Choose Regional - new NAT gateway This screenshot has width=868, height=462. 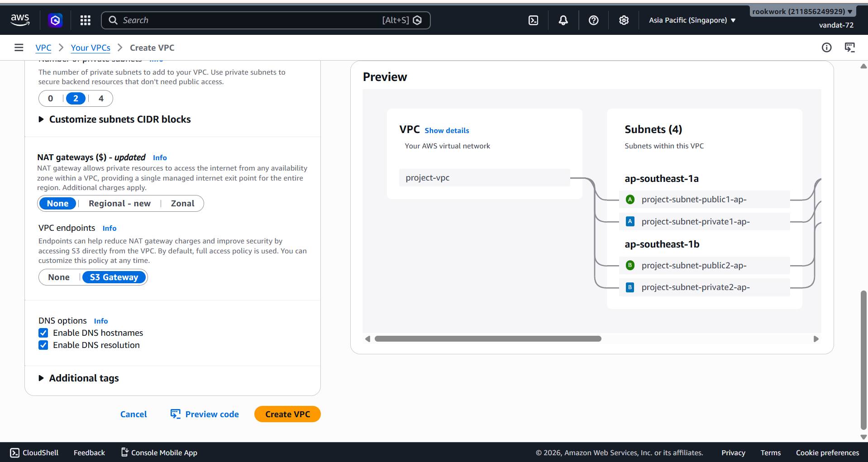[x=119, y=204]
